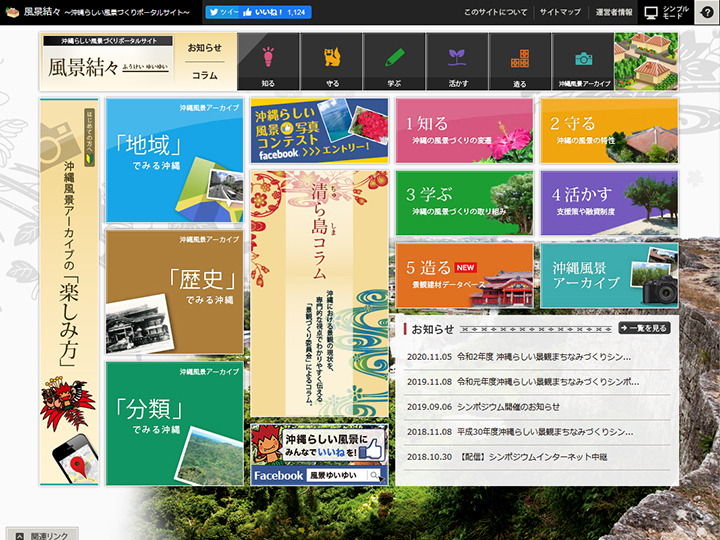Click the village illustration thumbnail in header
Viewport: 720px width, 540px height.
[x=646, y=62]
